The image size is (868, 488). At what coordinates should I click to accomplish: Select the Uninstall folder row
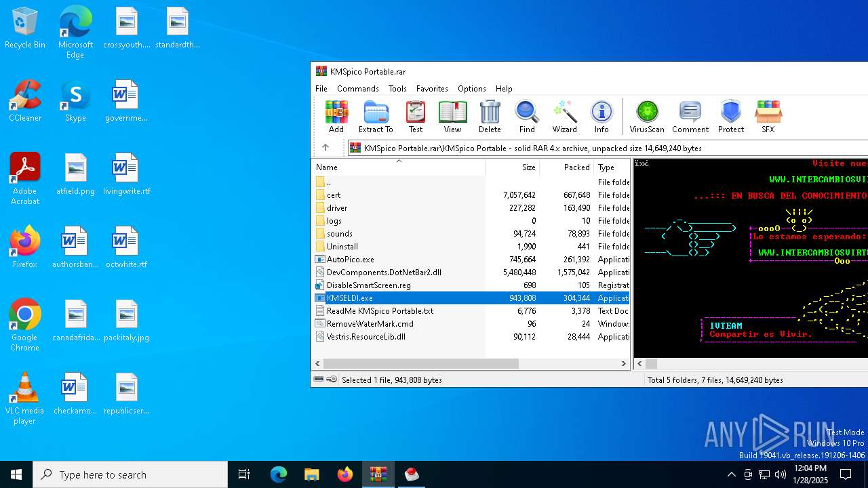(471, 247)
